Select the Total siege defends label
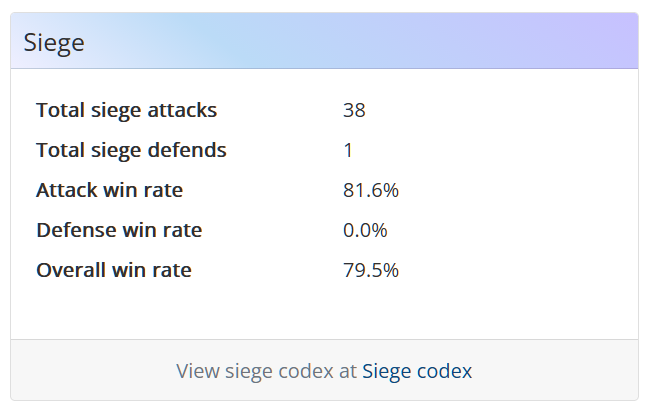This screenshot has height=406, width=648. point(131,150)
